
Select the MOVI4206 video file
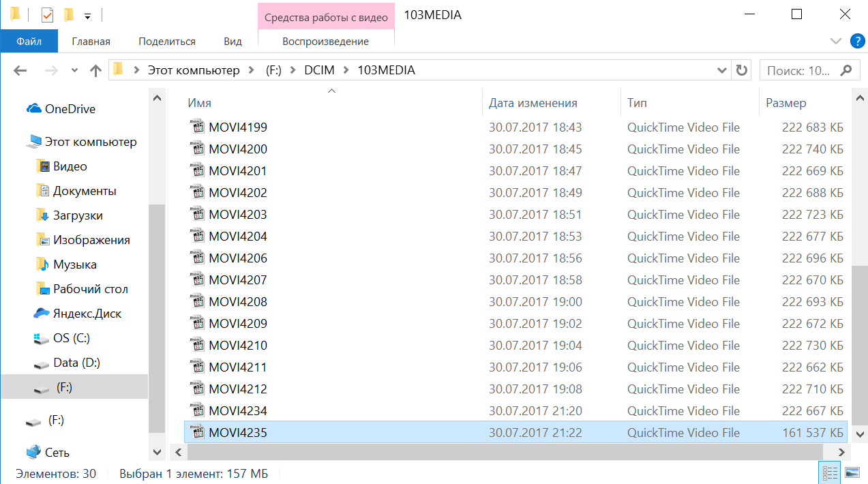[x=238, y=258]
